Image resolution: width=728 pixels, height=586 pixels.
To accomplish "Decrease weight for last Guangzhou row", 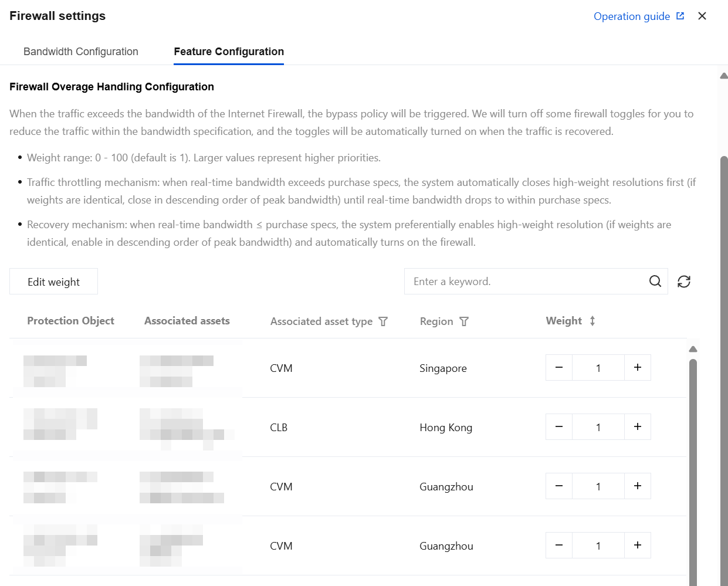I will tap(559, 546).
